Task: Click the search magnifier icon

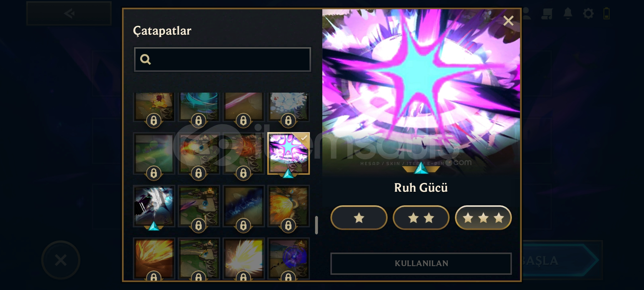Action: click(145, 59)
